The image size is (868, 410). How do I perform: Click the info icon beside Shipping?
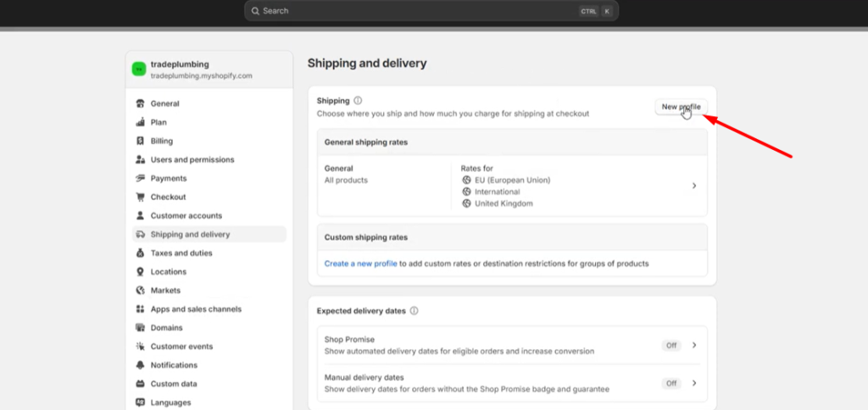358,101
